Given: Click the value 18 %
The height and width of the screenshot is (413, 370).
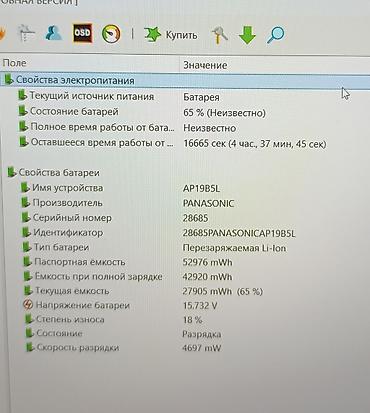Looking at the screenshot, I should pos(192,320).
